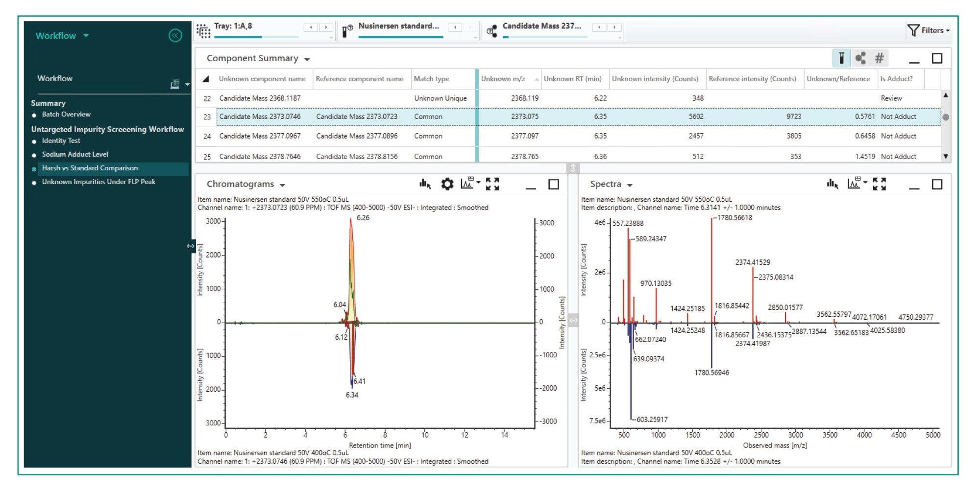Sort by Unknown m/z column

point(503,79)
